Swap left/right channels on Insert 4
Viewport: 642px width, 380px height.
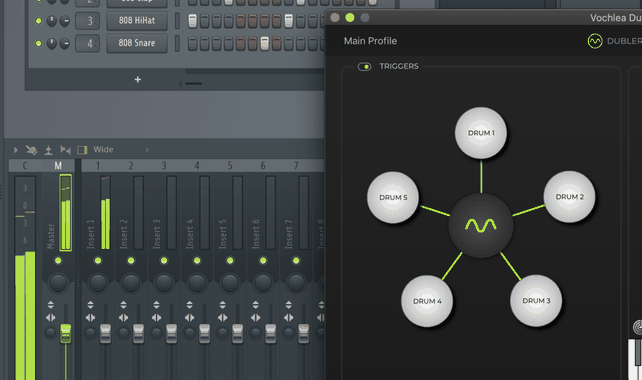coord(190,317)
